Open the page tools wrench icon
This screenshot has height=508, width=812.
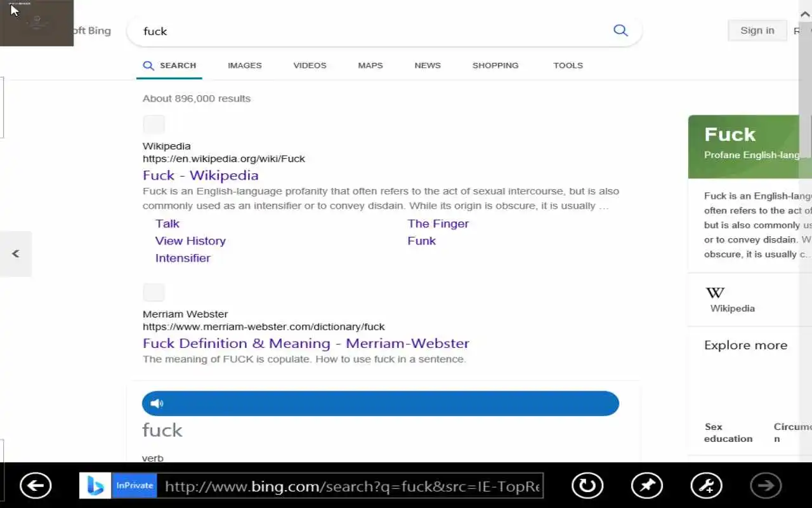706,486
